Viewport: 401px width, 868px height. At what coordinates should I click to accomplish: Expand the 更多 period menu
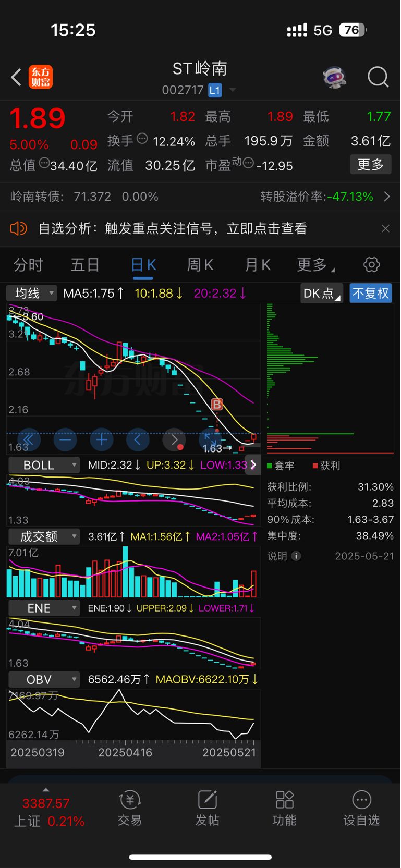coord(315,265)
